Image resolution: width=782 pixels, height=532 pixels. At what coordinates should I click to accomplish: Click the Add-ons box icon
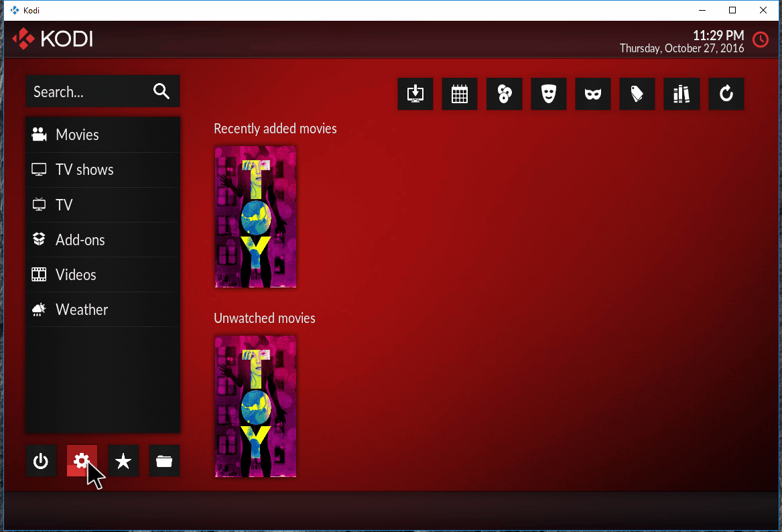[x=39, y=239]
